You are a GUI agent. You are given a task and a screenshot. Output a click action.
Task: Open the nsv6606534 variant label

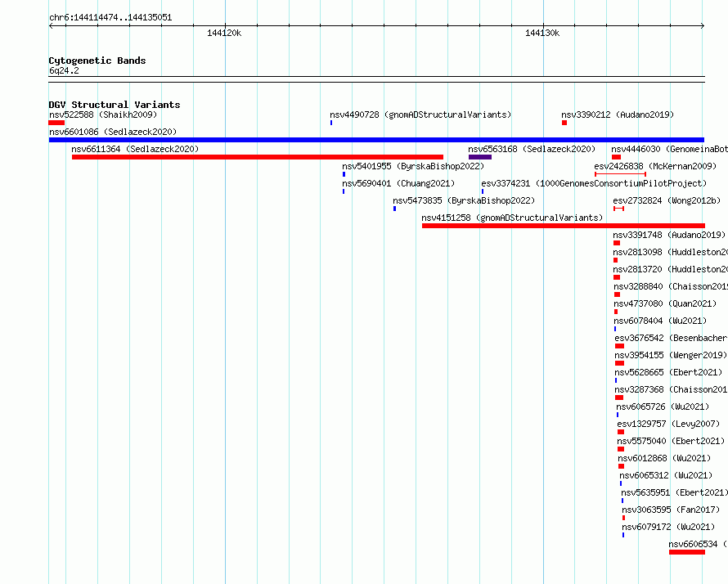tap(699, 544)
